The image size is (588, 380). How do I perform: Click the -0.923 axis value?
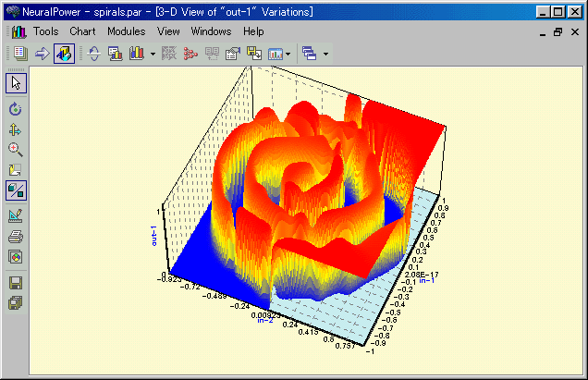[x=169, y=279]
